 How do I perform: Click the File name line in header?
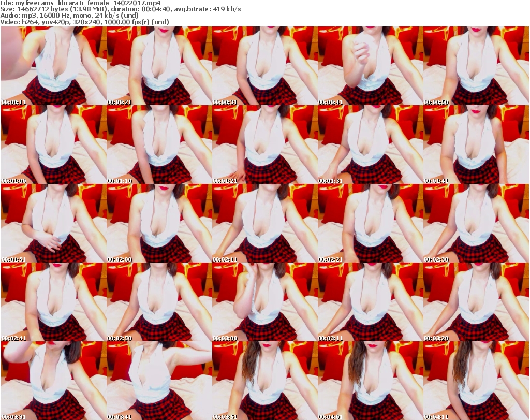tap(80, 3)
